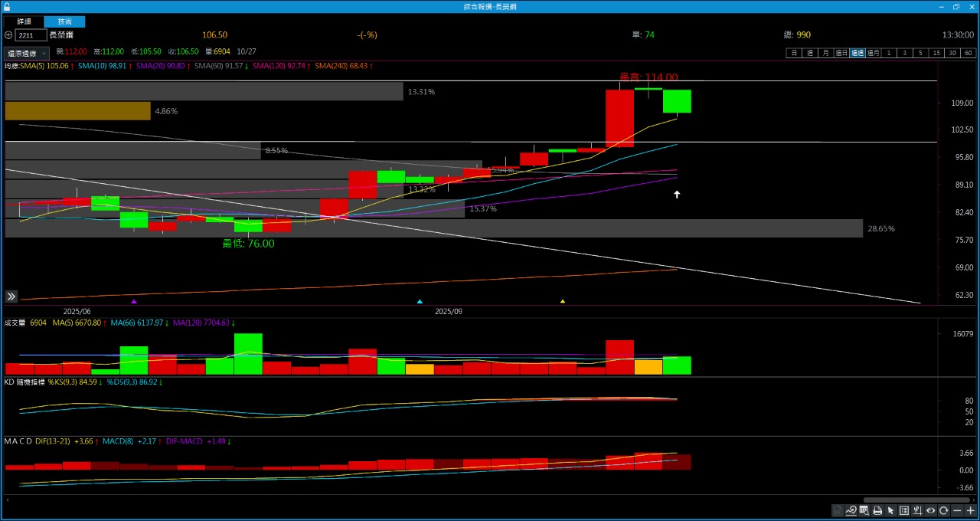The width and height of the screenshot is (980, 521).
Task: Zoom in chart with plus icon
Action: point(970,510)
